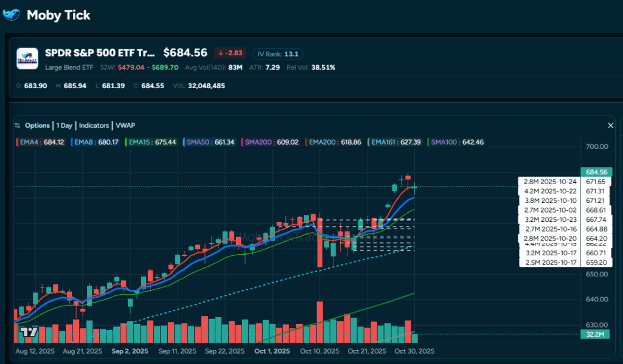The image size is (623, 364).
Task: Click the Moby Tick whale logo
Action: pos(12,15)
